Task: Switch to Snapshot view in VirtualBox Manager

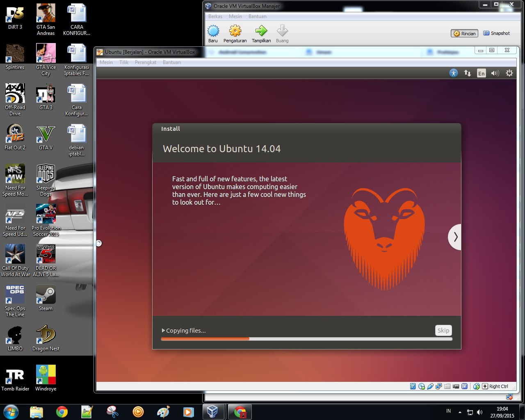Action: [497, 33]
